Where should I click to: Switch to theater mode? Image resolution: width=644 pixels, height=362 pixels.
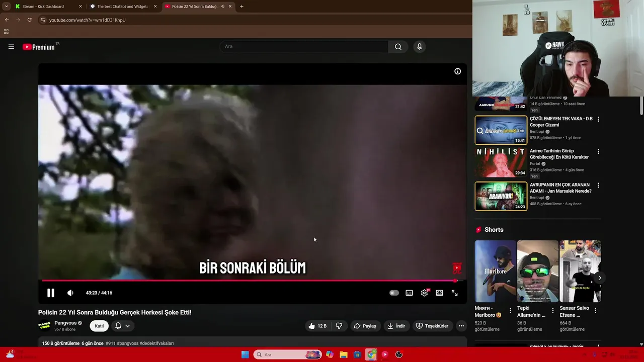pyautogui.click(x=440, y=293)
